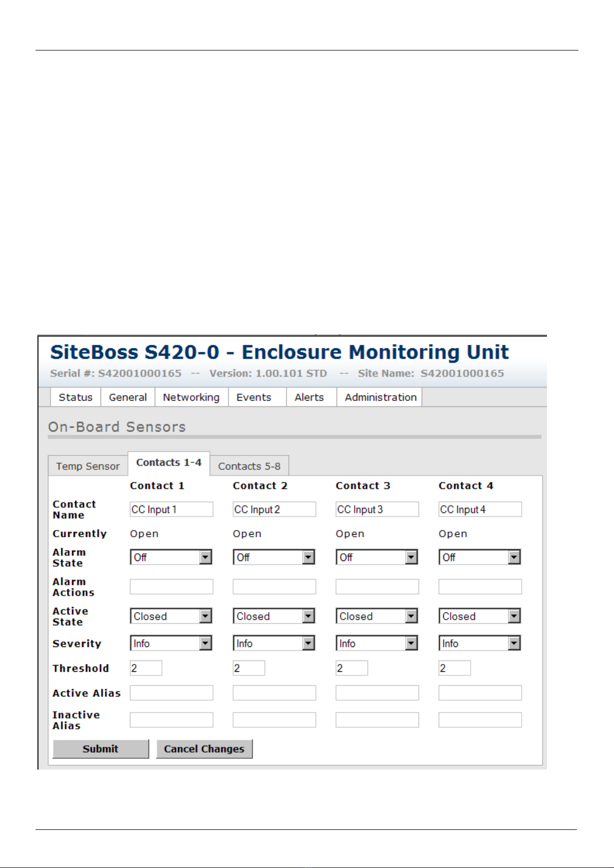614x868 pixels.
Task: Click the Severity row label
Action: (x=77, y=644)
